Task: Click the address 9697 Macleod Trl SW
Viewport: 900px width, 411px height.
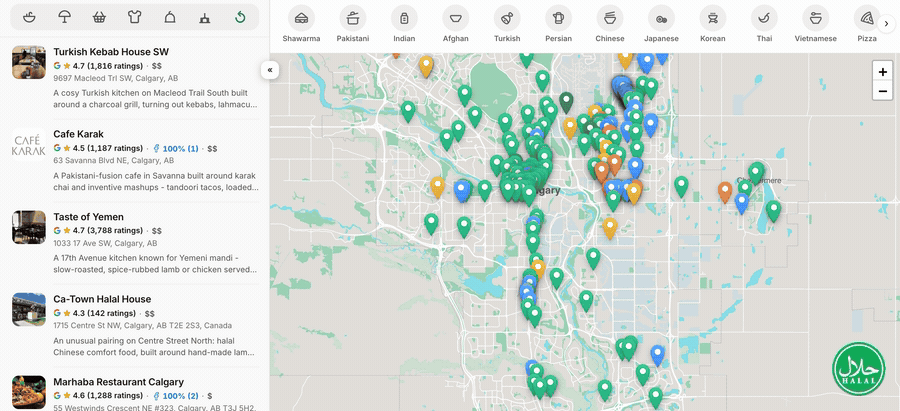Action: coord(115,78)
